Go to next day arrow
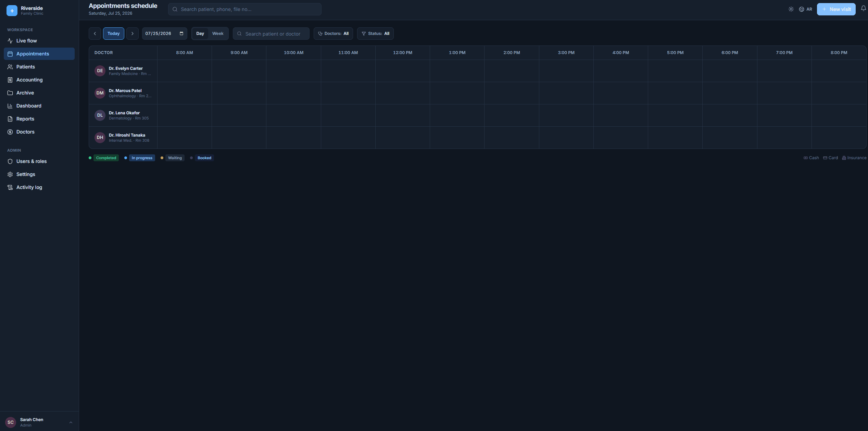 133,34
